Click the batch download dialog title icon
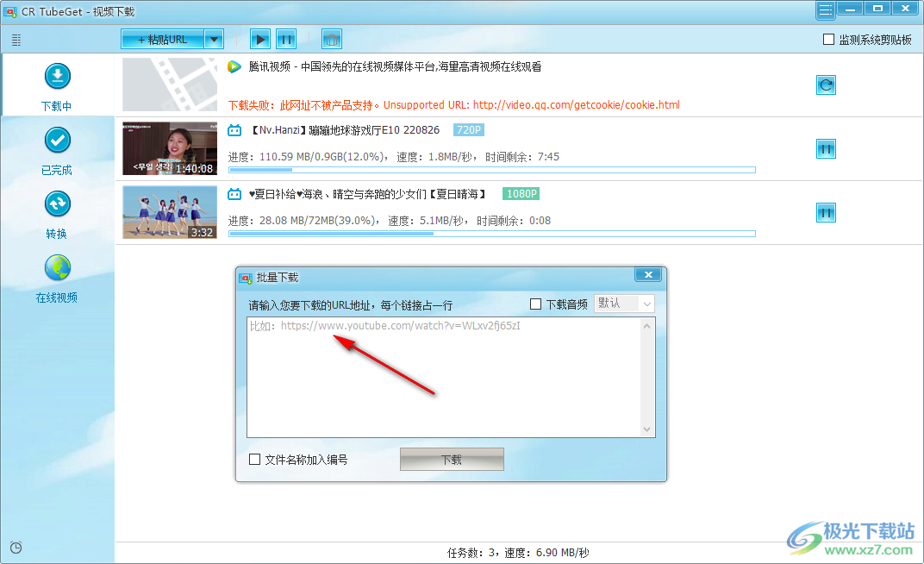This screenshot has height=564, width=924. 245,278
